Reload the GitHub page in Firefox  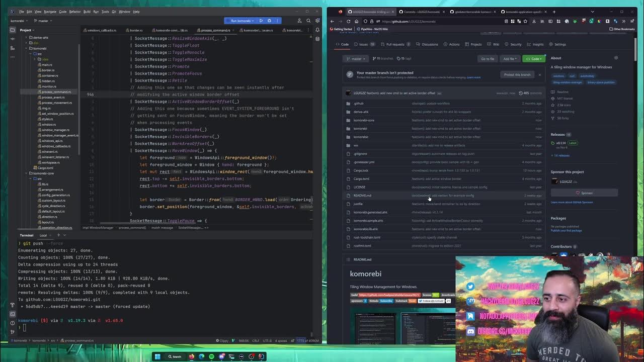[348, 21]
